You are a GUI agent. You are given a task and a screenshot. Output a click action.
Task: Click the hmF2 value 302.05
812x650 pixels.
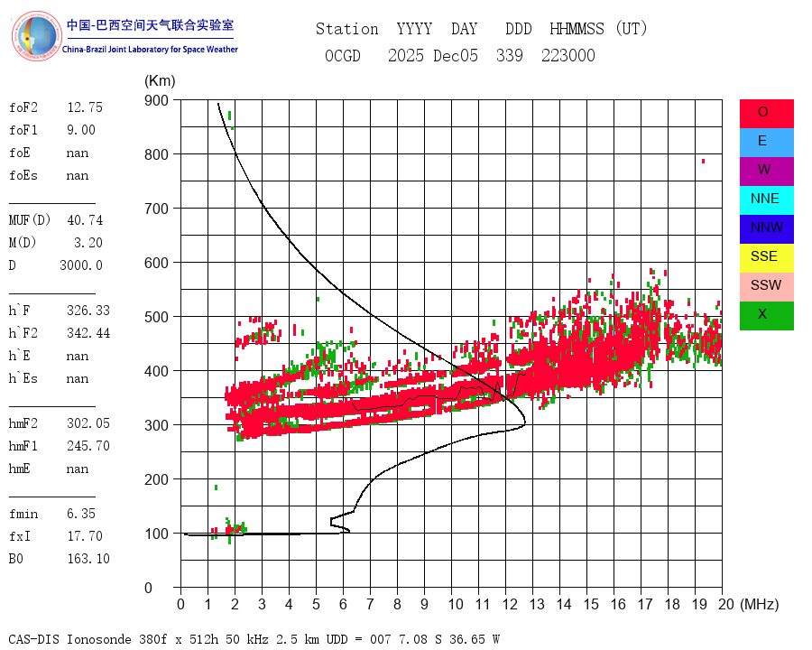pos(88,423)
